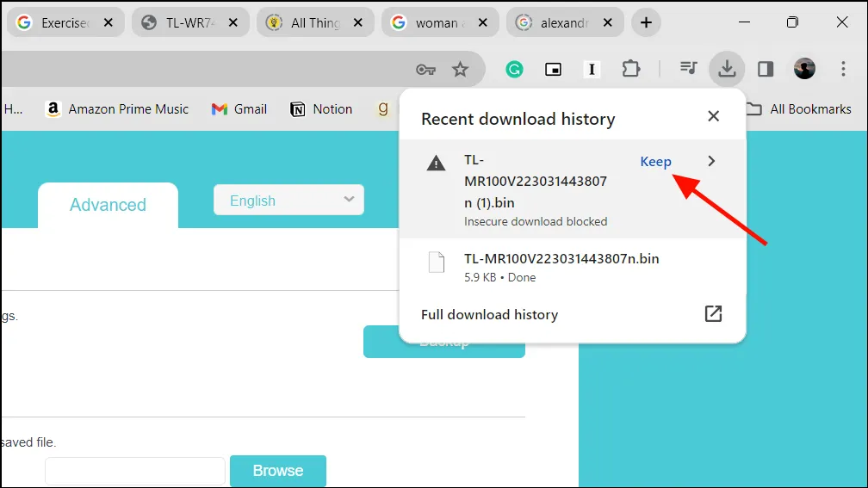This screenshot has height=488, width=868.
Task: Close the Exercise tab
Action: [108, 22]
